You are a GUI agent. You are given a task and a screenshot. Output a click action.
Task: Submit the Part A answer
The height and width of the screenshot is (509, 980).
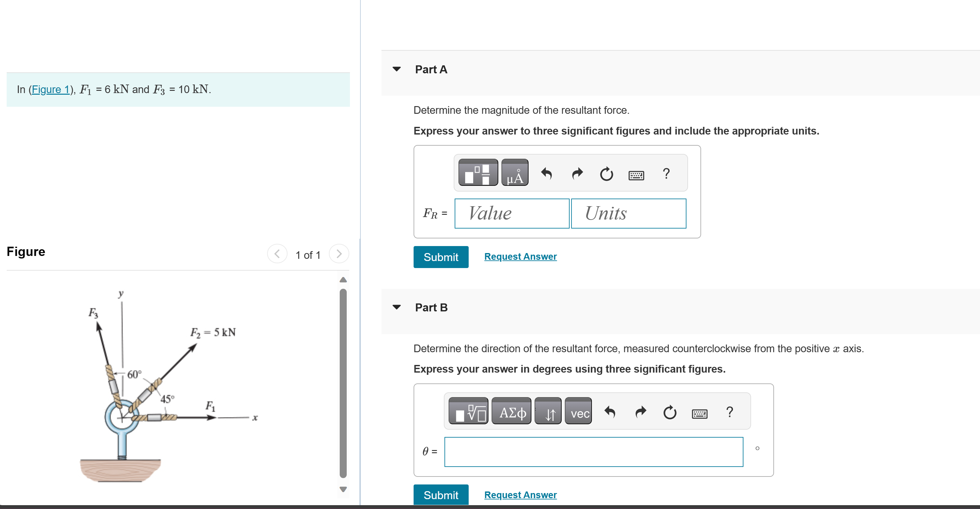pyautogui.click(x=441, y=257)
